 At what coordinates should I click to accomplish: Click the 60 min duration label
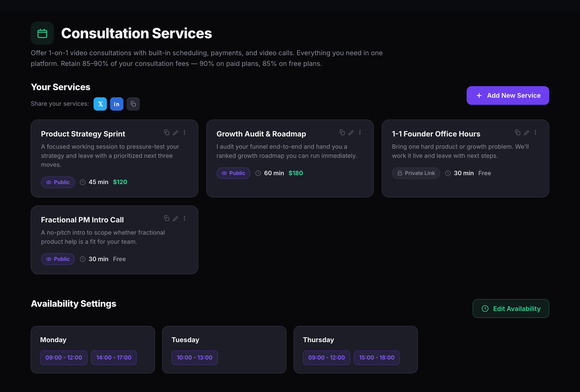pyautogui.click(x=274, y=173)
